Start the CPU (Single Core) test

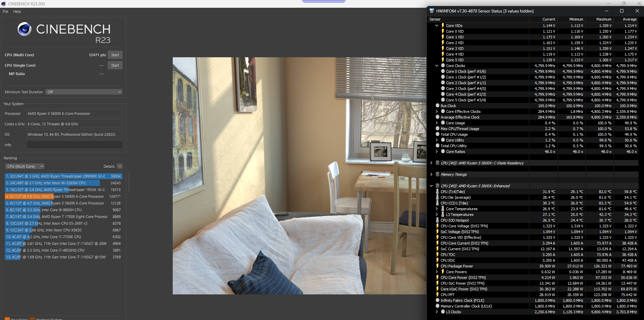pos(115,65)
